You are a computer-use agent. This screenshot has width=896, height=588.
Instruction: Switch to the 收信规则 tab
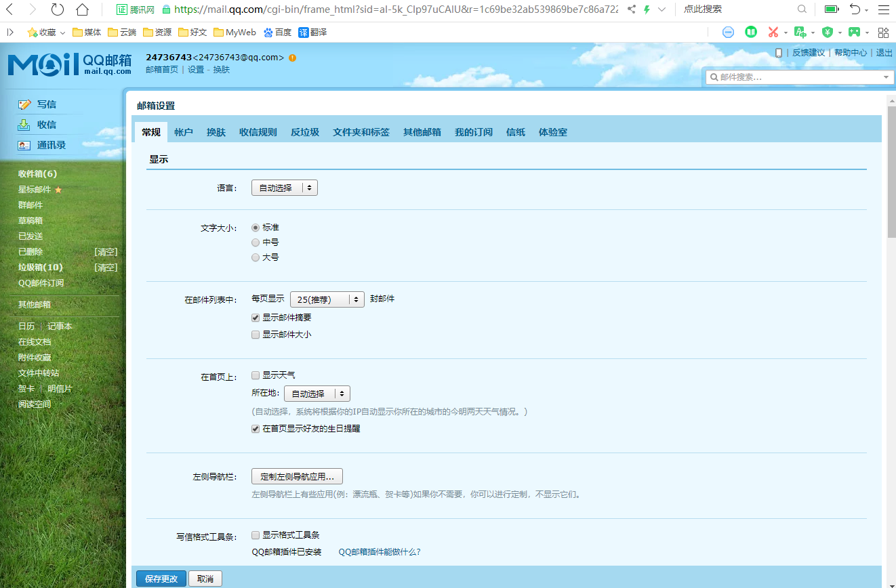point(258,132)
